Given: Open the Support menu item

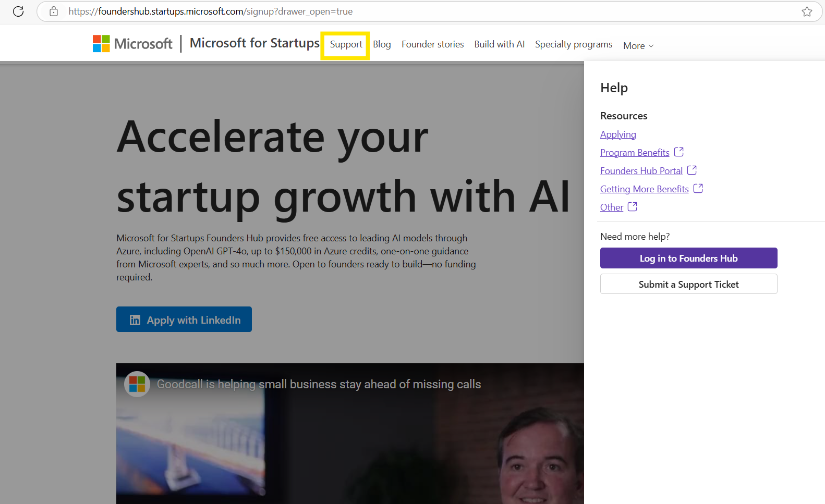Looking at the screenshot, I should click(346, 45).
